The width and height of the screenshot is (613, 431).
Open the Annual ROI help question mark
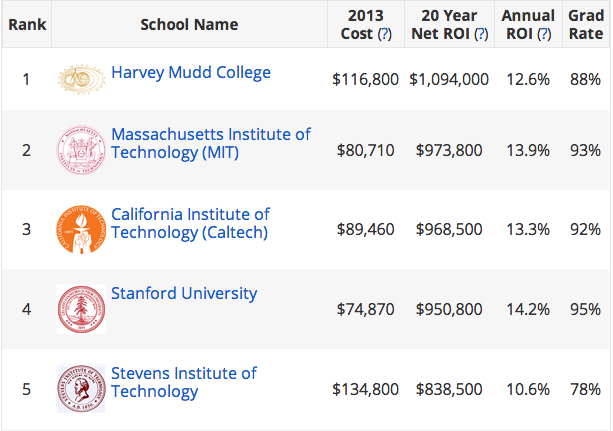click(544, 34)
